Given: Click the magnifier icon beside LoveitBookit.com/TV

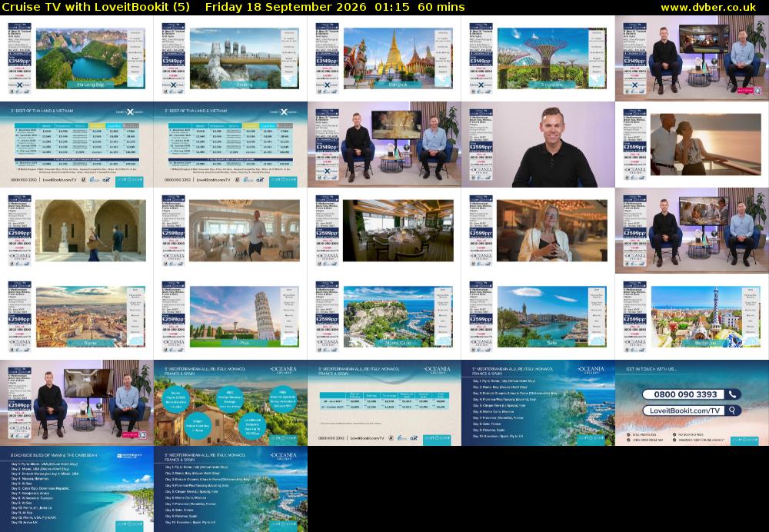Looking at the screenshot, I should (732, 411).
